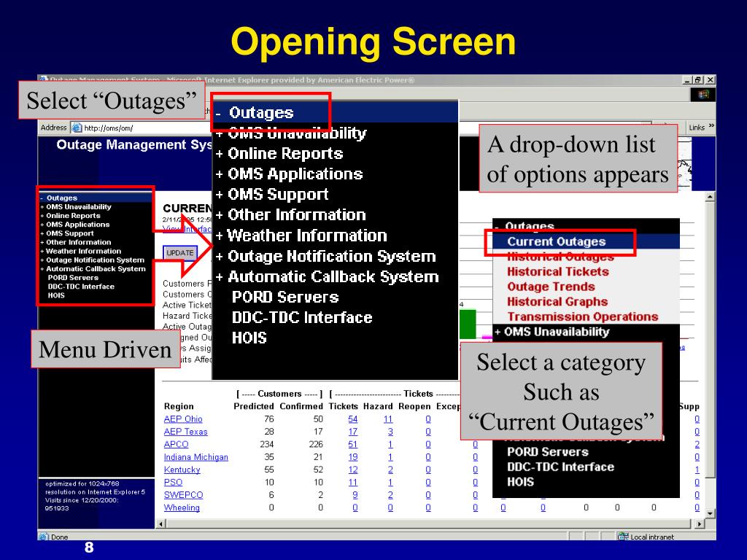This screenshot has height=560, width=747.
Task: Select Outages in the small left sidebar menu
Action: click(61, 198)
